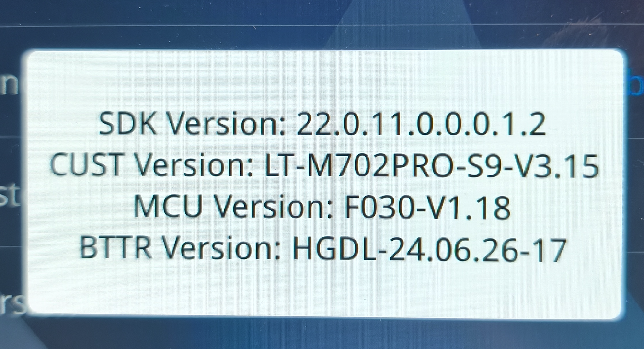The height and width of the screenshot is (349, 644).
Task: Tap blank white space above SDK Version text
Action: pos(322,79)
